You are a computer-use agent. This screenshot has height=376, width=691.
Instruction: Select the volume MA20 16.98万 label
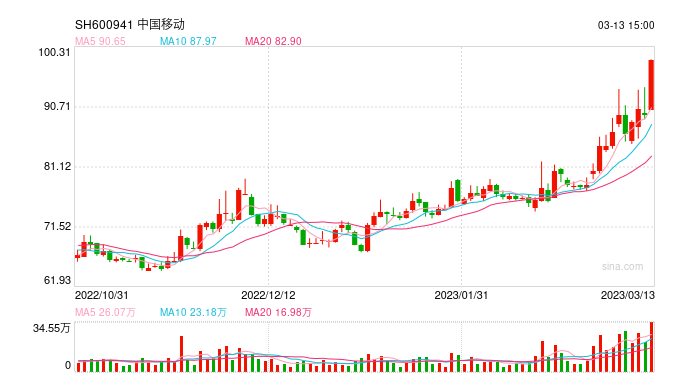tap(278, 313)
